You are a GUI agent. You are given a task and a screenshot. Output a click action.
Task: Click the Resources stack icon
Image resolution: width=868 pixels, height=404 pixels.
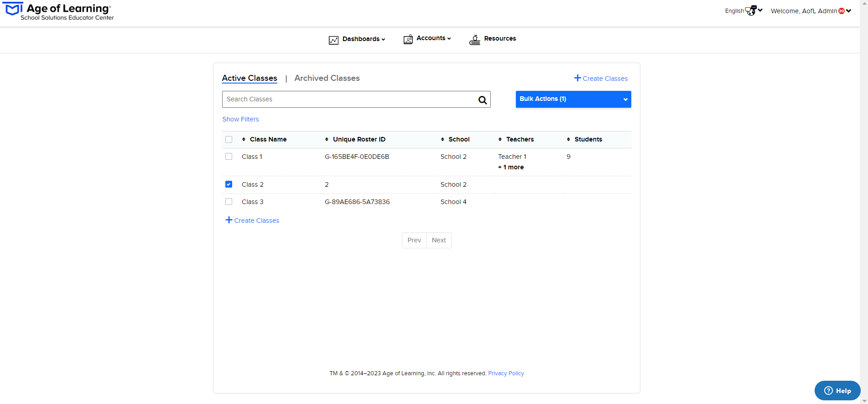click(475, 40)
